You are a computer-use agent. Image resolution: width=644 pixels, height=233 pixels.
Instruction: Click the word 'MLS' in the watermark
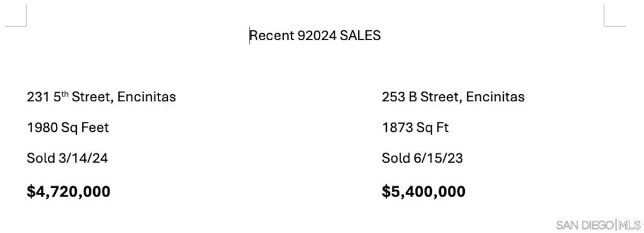630,225
